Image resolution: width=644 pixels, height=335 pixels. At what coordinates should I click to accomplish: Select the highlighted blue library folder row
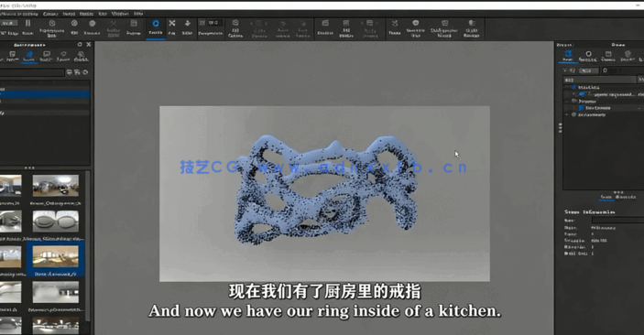[45, 94]
